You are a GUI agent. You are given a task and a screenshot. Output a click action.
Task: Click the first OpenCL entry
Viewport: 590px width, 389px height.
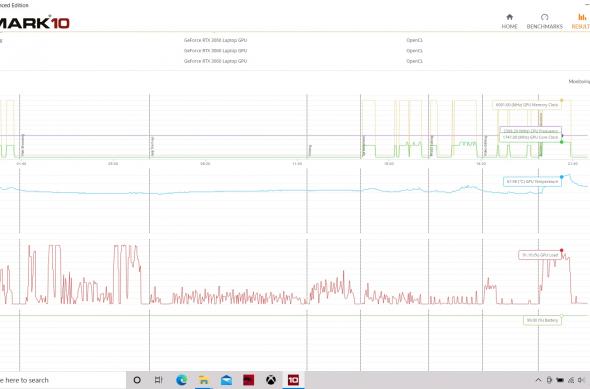click(414, 40)
